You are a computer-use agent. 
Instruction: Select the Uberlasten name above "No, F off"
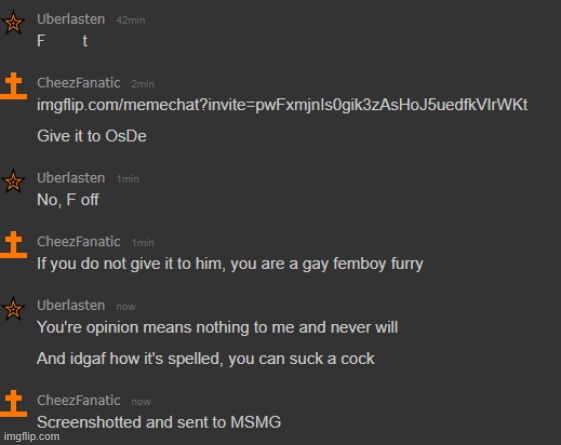(71, 178)
